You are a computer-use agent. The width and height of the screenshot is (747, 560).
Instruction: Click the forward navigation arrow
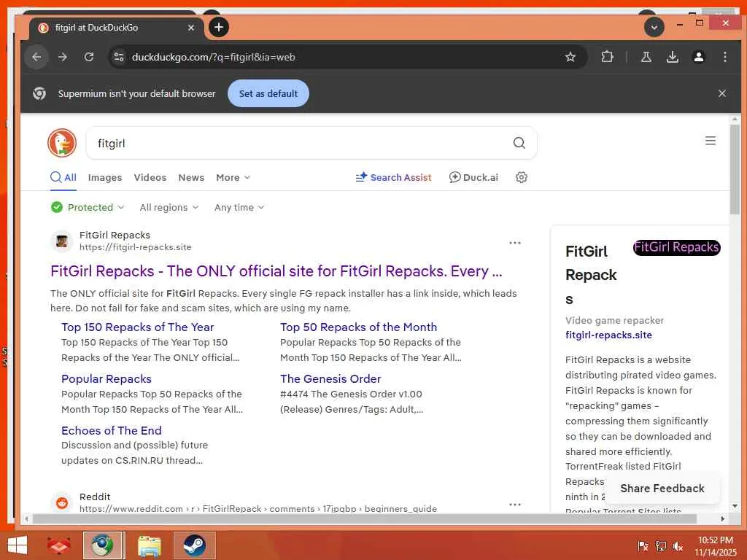coord(63,57)
